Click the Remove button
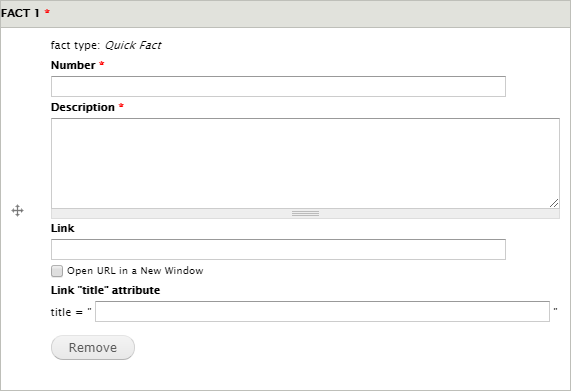The image size is (571, 391). pyautogui.click(x=93, y=347)
